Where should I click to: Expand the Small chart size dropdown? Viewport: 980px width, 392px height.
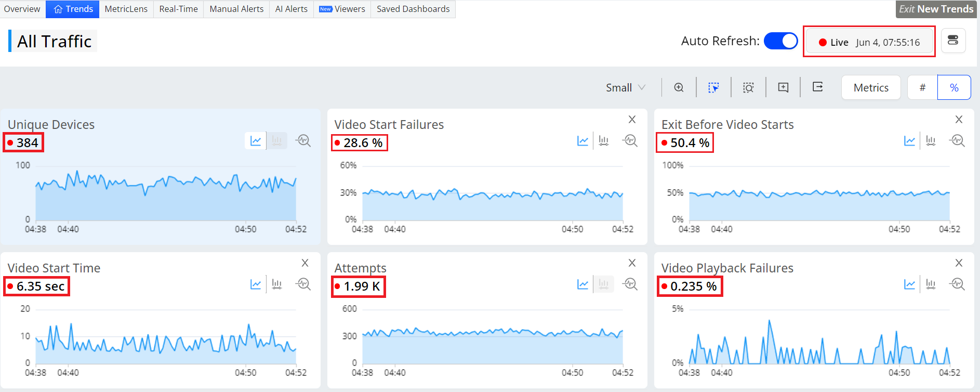[625, 87]
